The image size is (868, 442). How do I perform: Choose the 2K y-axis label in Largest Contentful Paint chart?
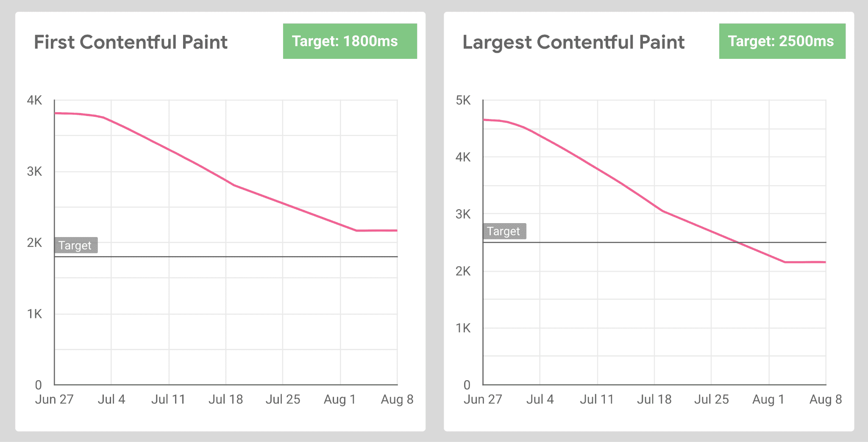(463, 271)
